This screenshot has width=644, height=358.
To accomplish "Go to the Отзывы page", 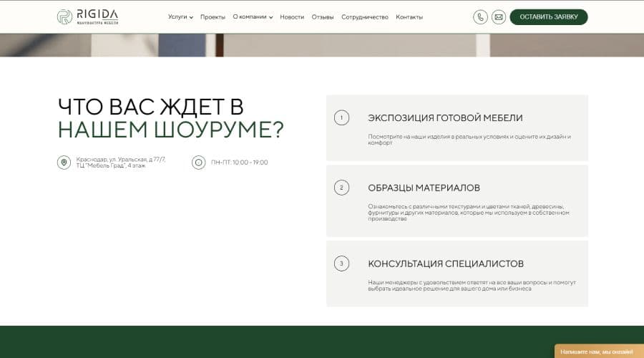I will pos(323,17).
